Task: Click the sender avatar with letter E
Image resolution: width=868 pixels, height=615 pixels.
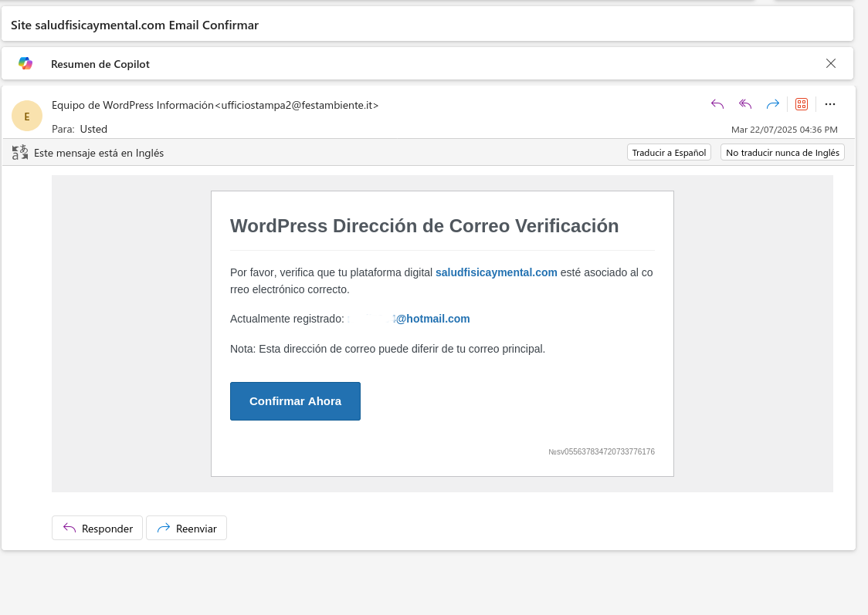Action: (27, 117)
